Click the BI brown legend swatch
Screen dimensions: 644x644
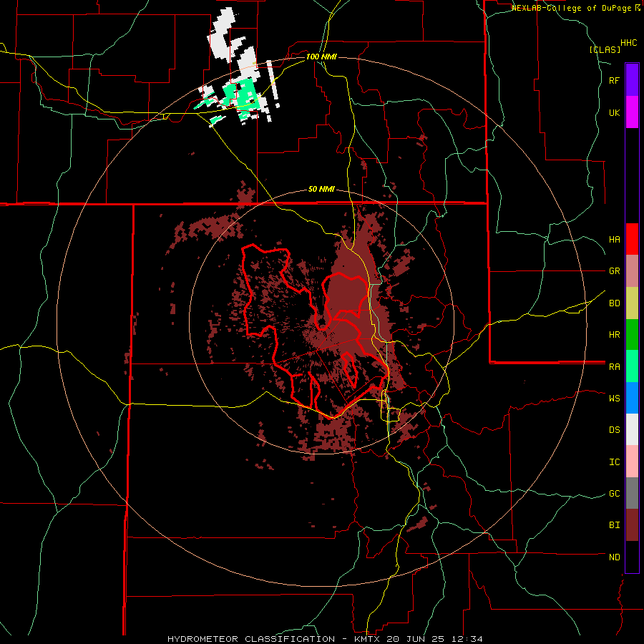(632, 525)
